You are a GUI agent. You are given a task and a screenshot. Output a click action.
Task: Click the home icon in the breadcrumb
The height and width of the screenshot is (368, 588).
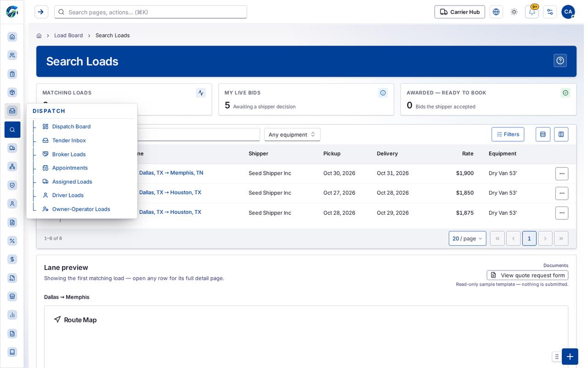[x=39, y=35]
